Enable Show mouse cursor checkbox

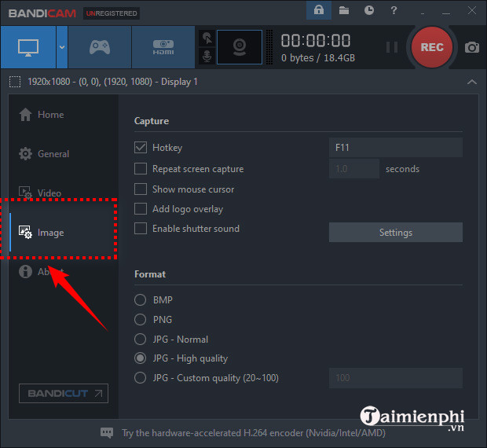pos(141,189)
